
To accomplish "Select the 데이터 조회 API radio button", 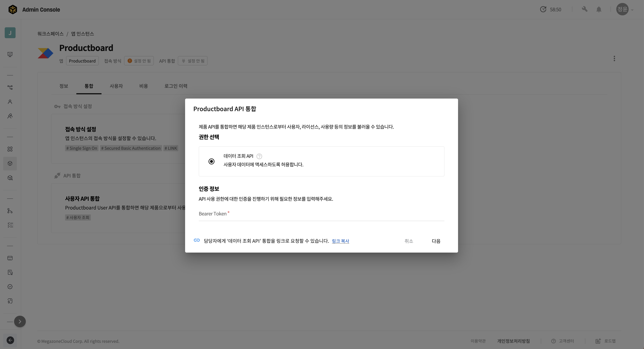I will [x=212, y=161].
